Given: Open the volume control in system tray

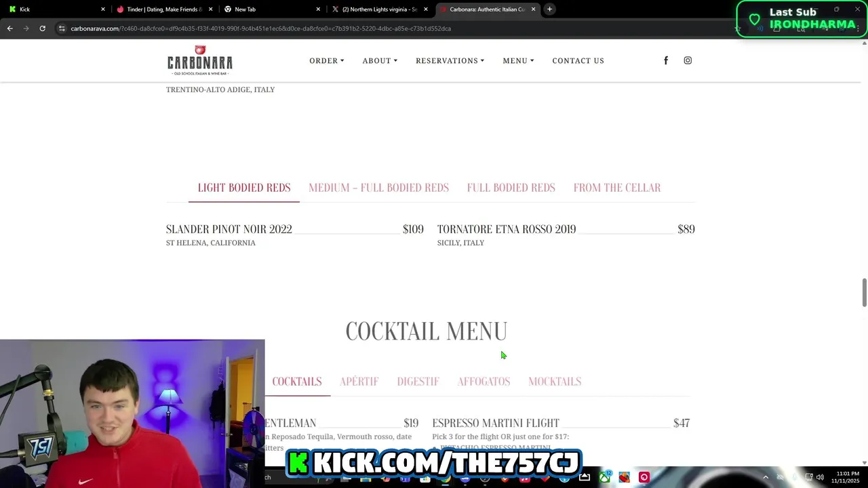Looking at the screenshot, I should pyautogui.click(x=820, y=477).
